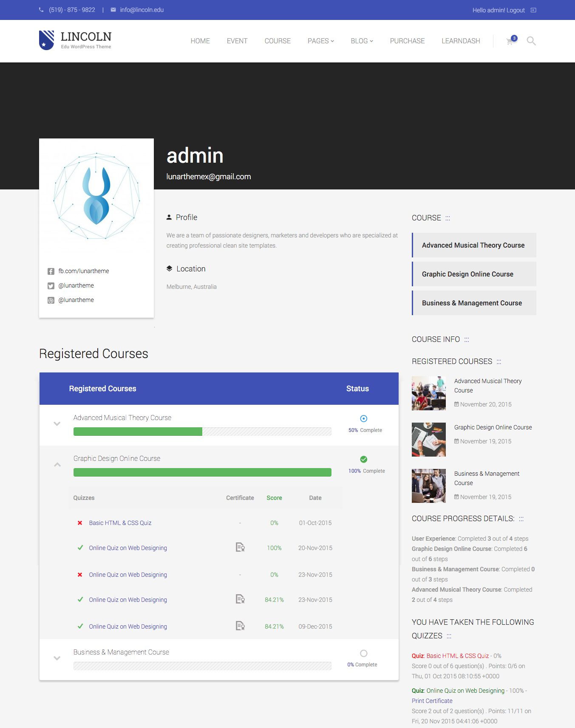
Task: Open the EVENT menu item
Action: (237, 41)
